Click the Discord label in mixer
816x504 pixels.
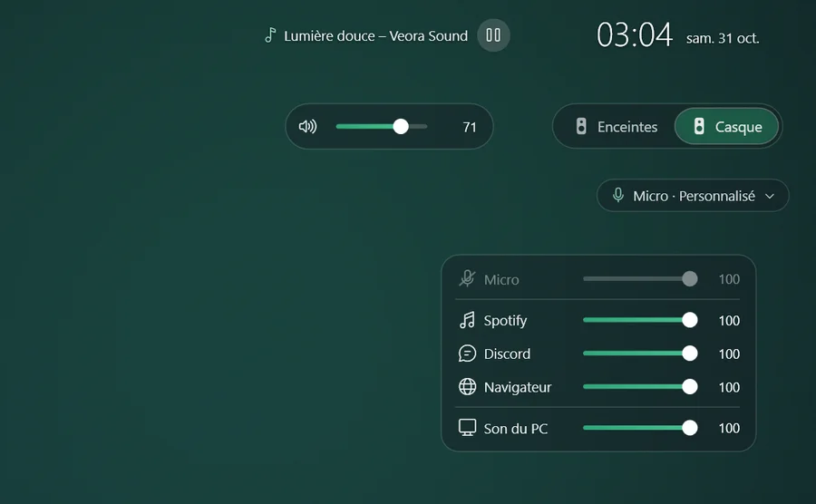point(508,354)
